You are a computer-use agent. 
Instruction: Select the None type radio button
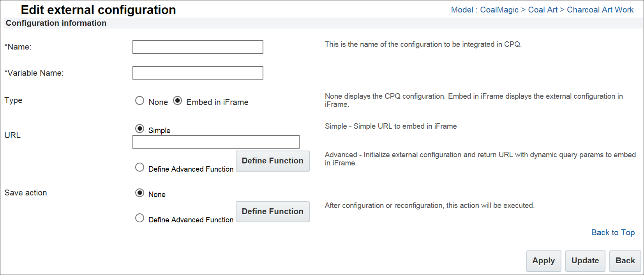coord(139,101)
